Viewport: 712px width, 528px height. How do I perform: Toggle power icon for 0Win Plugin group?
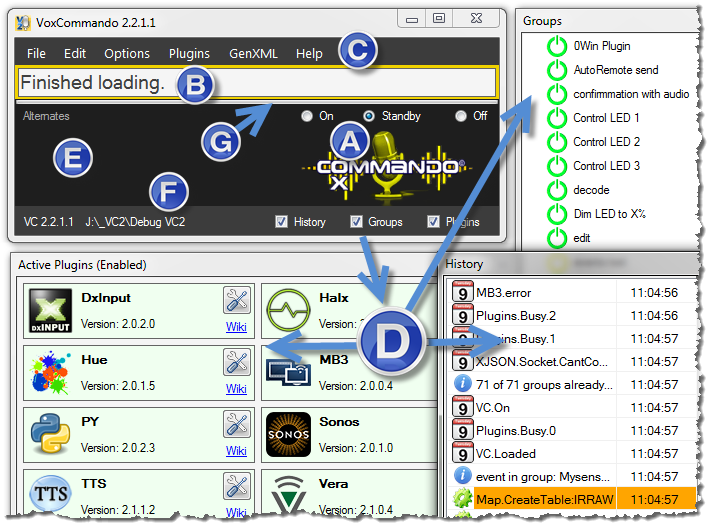[x=557, y=46]
